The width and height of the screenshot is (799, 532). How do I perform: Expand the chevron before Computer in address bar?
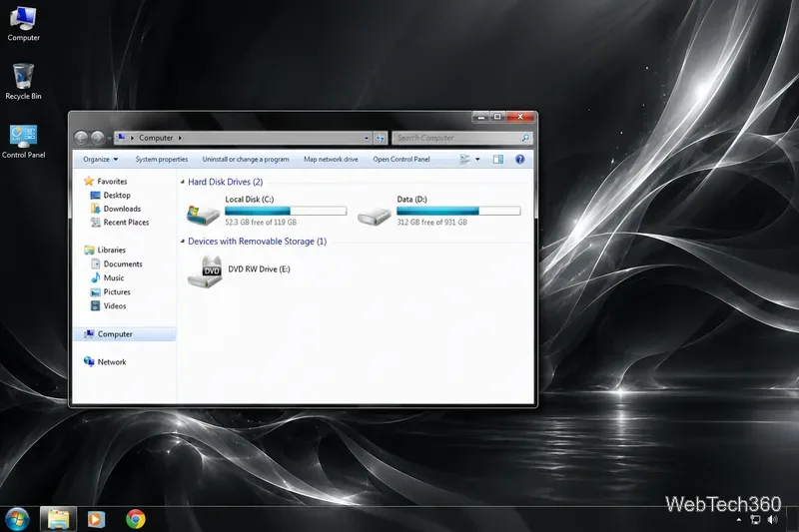[x=133, y=138]
